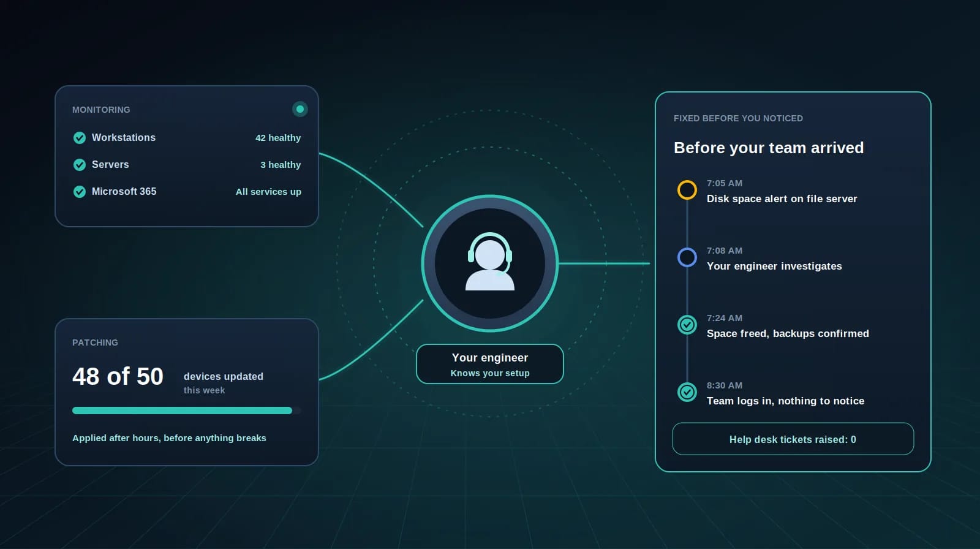
Task: Click the "Microsoft 365" label
Action: click(124, 192)
